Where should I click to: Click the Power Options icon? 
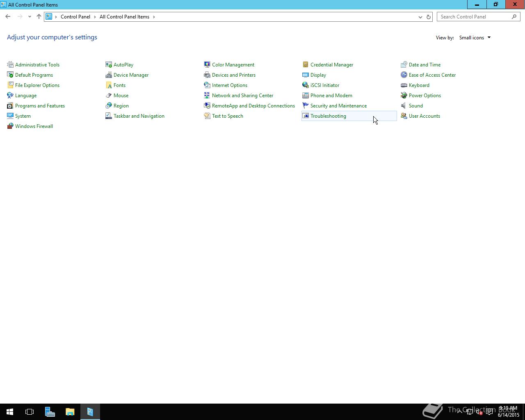tap(404, 95)
